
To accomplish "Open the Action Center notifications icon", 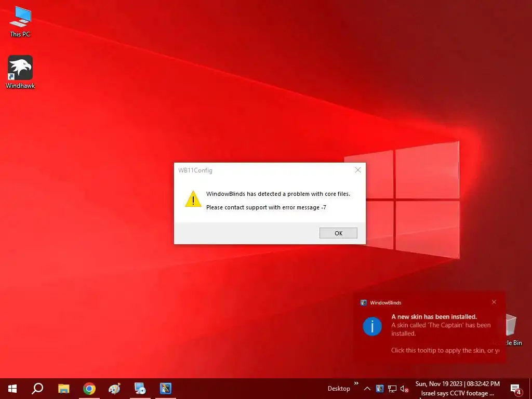I will (516, 389).
